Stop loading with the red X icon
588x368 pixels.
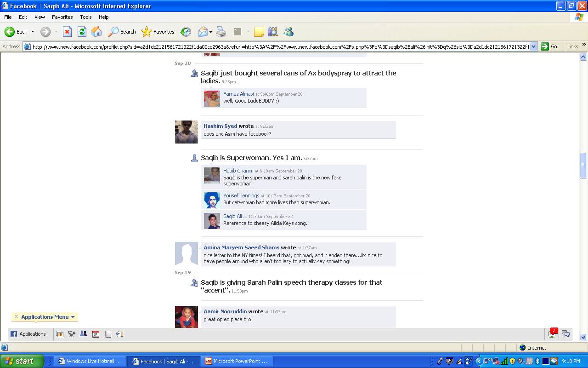click(x=67, y=32)
